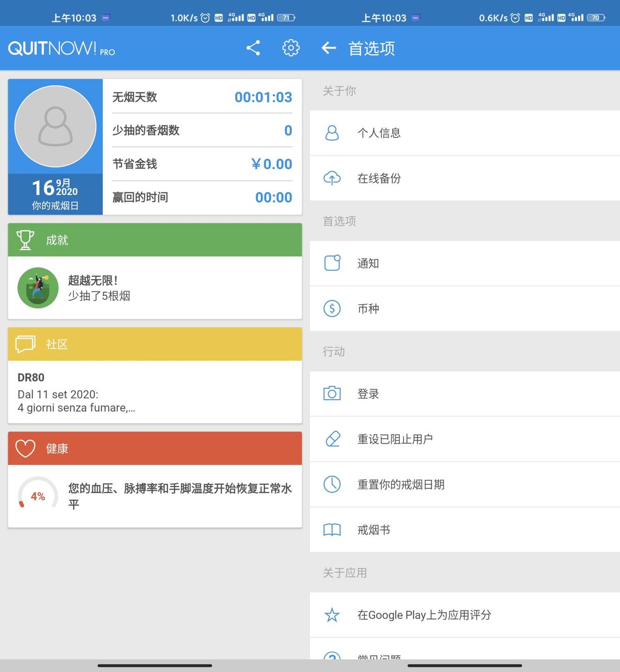The width and height of the screenshot is (620, 672).
Task: Tap the back arrow in 首选项
Action: click(329, 48)
